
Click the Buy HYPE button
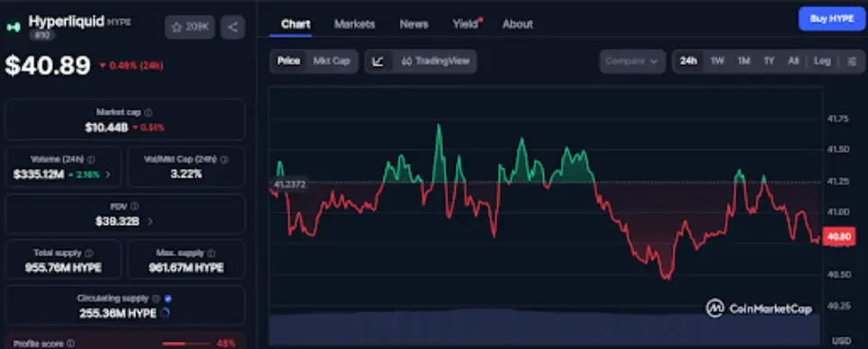click(x=831, y=19)
